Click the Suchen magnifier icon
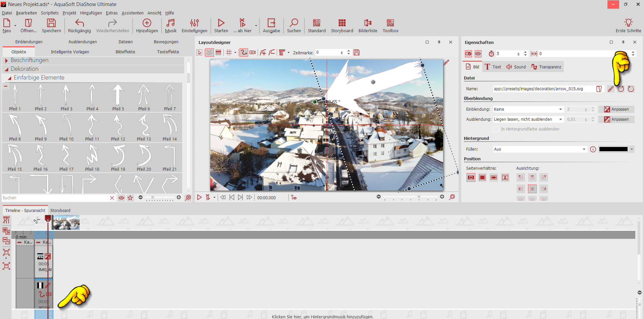Viewport: 644px width, 319px height. click(294, 23)
